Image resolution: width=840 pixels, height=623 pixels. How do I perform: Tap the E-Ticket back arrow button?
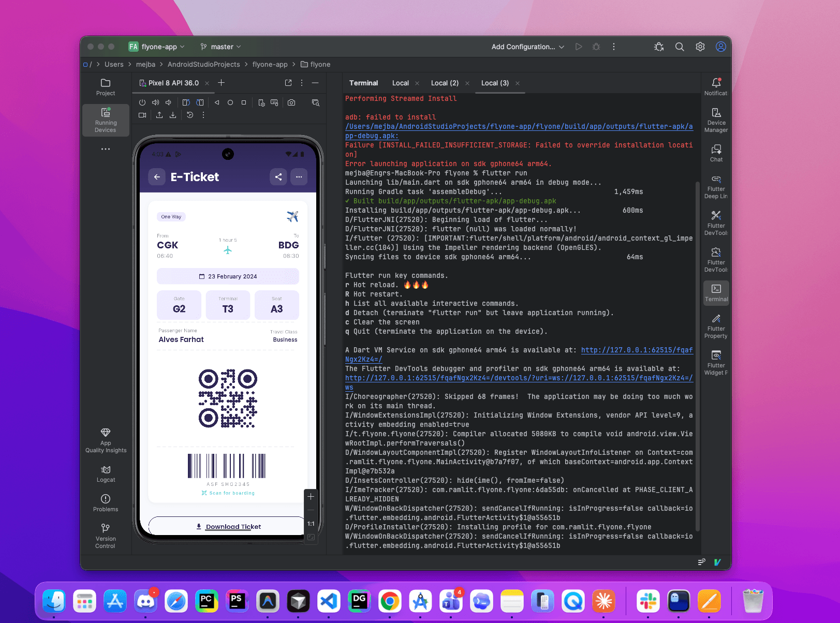tap(157, 177)
